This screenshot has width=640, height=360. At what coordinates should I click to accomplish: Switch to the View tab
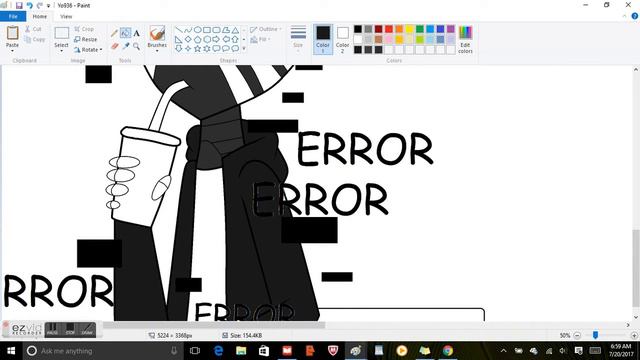pyautogui.click(x=66, y=16)
